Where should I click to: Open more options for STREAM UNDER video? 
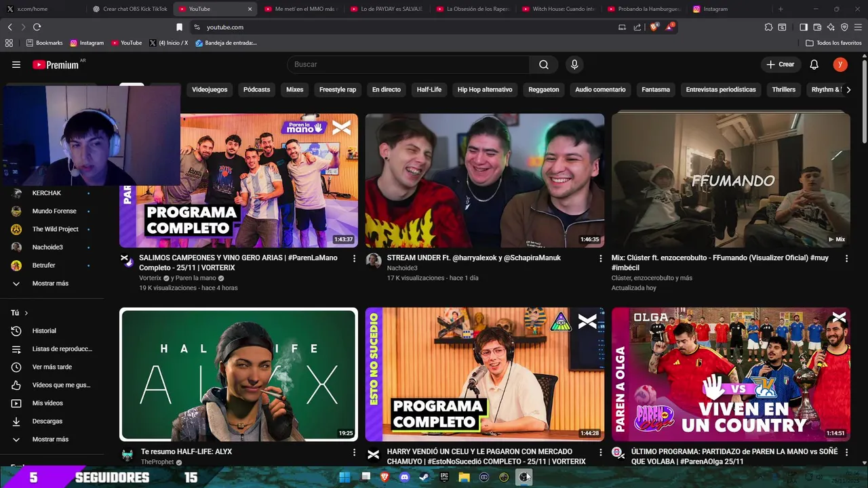(x=600, y=258)
